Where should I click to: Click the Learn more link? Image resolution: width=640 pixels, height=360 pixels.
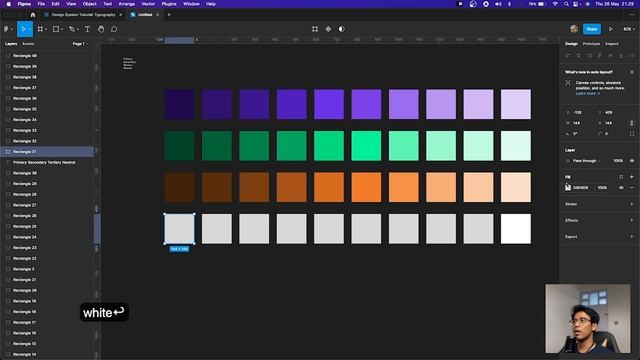point(587,93)
